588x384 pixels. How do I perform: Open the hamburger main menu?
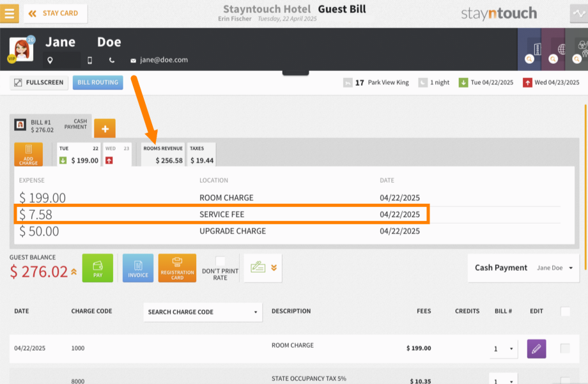click(10, 13)
